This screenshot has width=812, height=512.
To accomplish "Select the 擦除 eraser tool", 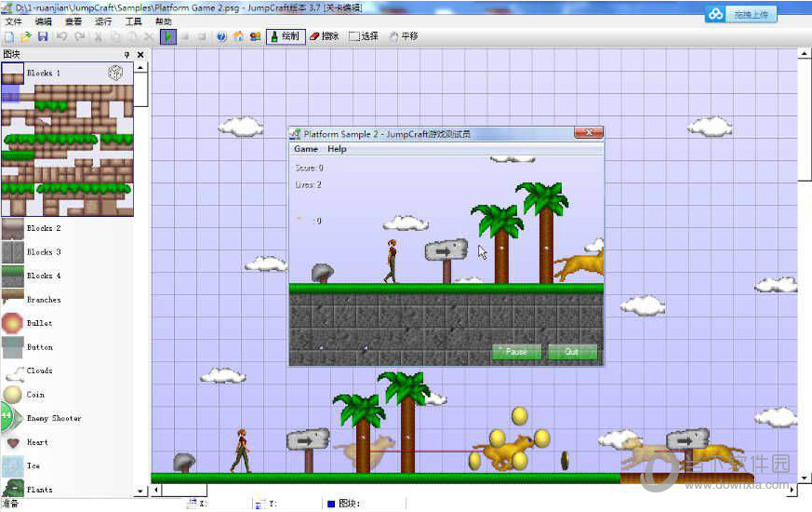I will (325, 36).
